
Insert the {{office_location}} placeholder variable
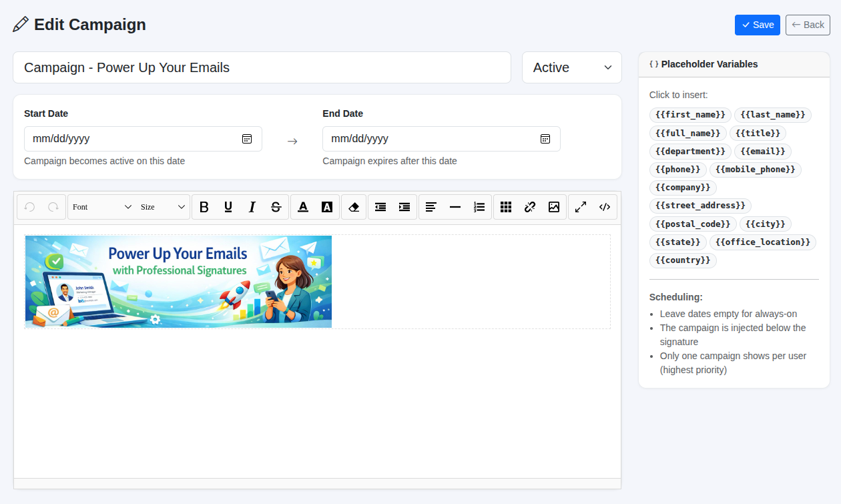pyautogui.click(x=763, y=242)
